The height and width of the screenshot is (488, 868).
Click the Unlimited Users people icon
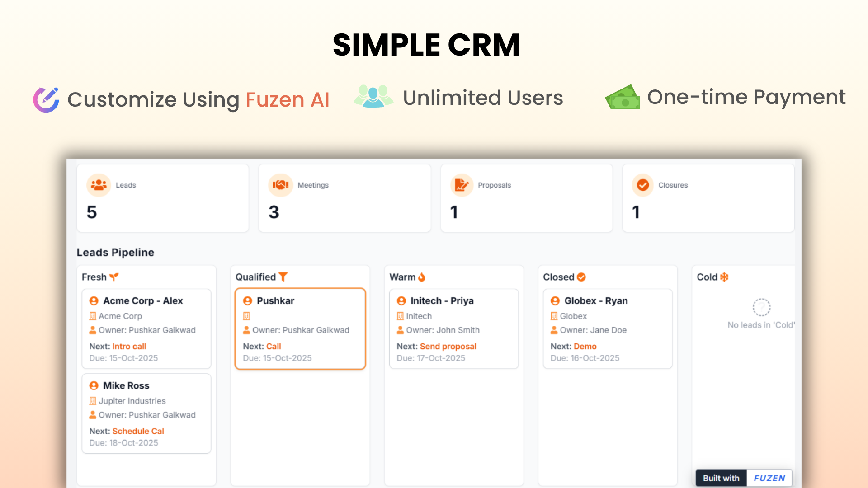(x=373, y=96)
